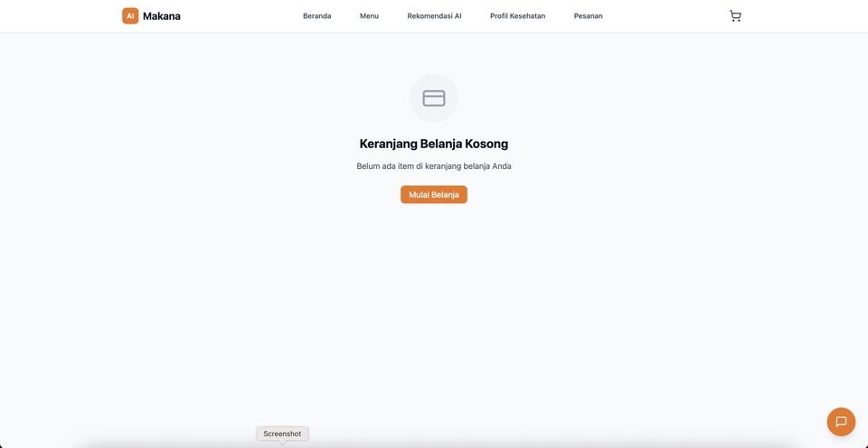Viewport: 868px width, 448px height.
Task: Click the word AI in Rekomendasi AI
Action: (x=457, y=16)
